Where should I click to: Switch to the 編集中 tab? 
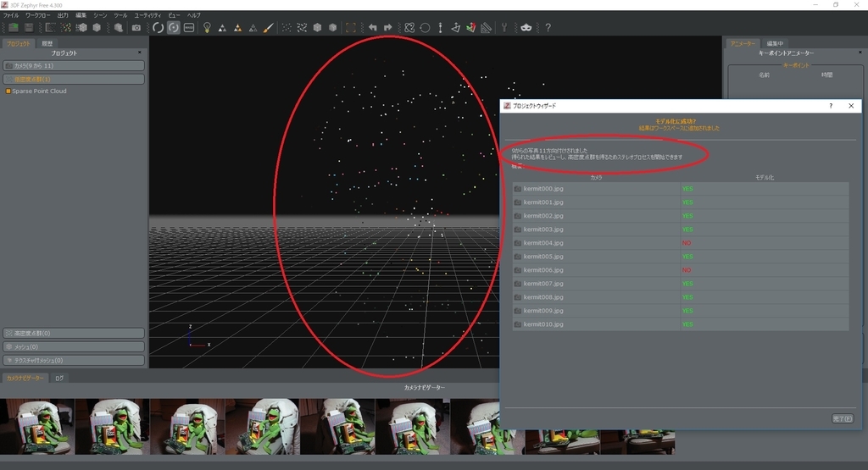coord(775,43)
